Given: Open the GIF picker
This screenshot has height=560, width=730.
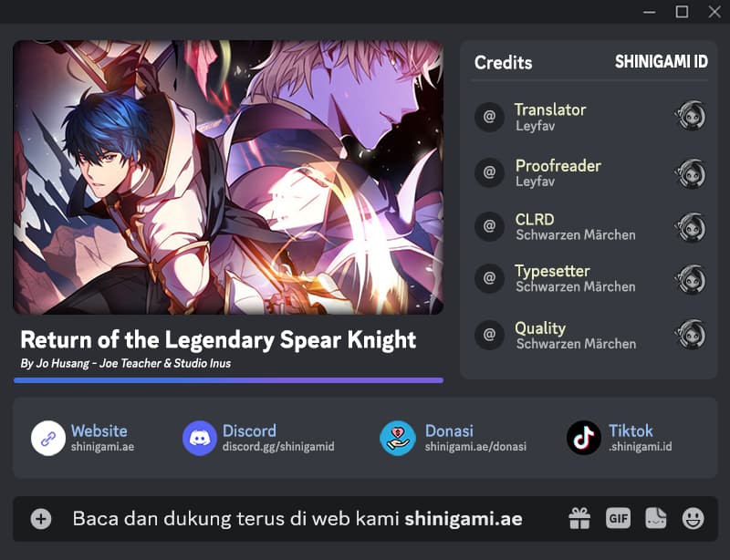Looking at the screenshot, I should point(619,518).
